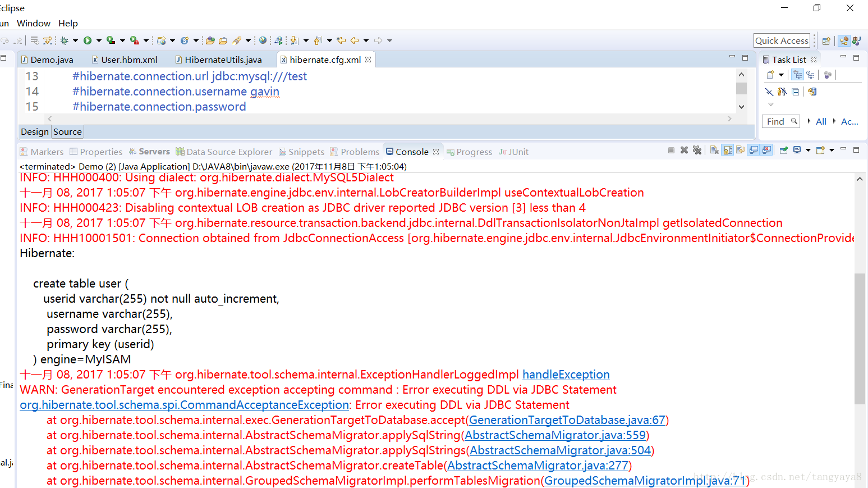The image size is (868, 488).
Task: Click the Open Perspective icon
Action: pyautogui.click(x=826, y=40)
